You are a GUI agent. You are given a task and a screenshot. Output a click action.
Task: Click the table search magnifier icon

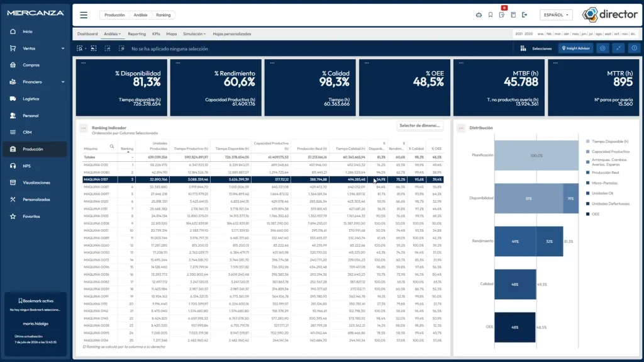pos(112,147)
